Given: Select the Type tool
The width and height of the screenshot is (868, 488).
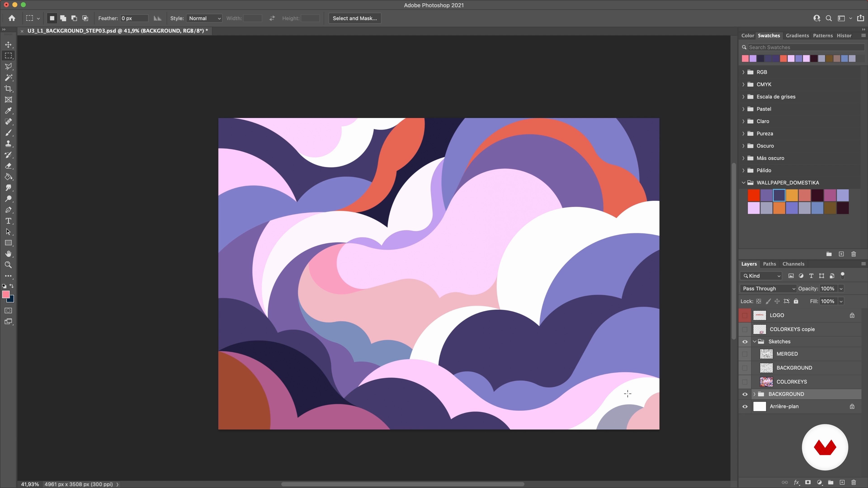Looking at the screenshot, I should click(8, 221).
